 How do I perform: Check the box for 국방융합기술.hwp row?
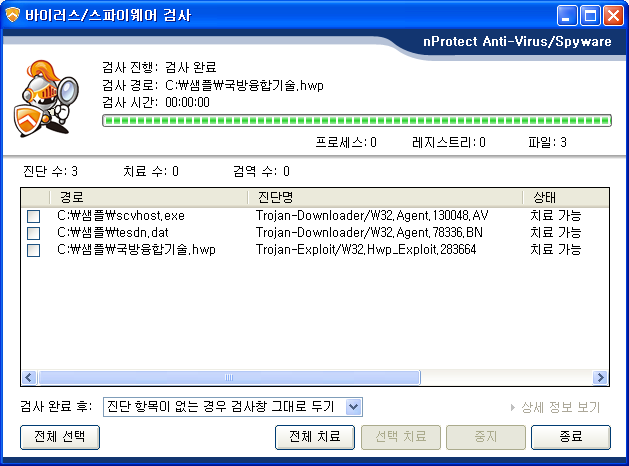(33, 250)
